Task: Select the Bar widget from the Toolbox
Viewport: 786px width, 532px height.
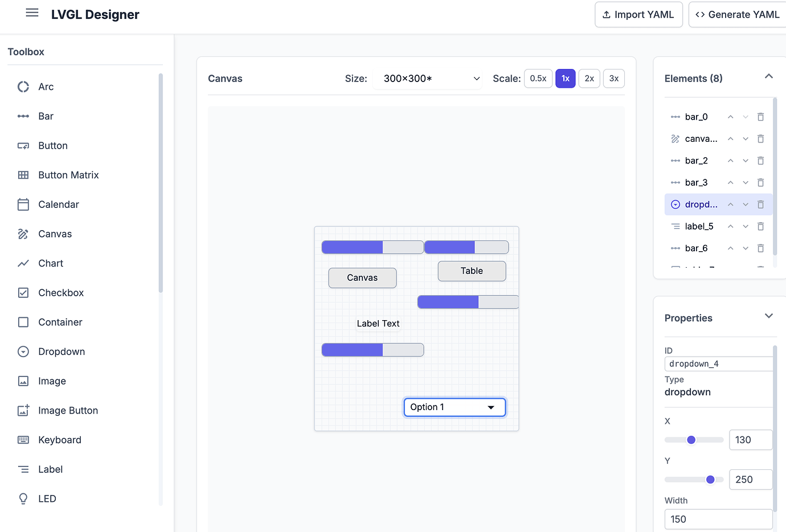Action: [x=46, y=116]
